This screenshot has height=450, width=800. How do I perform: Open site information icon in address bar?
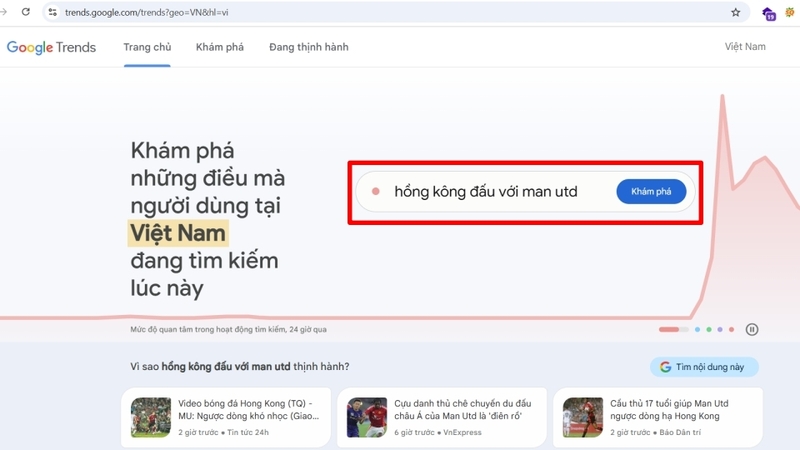(53, 12)
